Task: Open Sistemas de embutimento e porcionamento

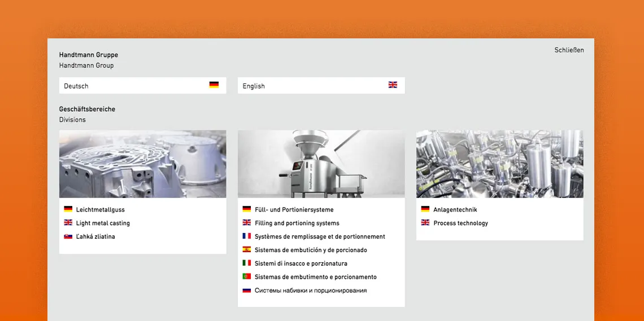Action: pos(315,277)
